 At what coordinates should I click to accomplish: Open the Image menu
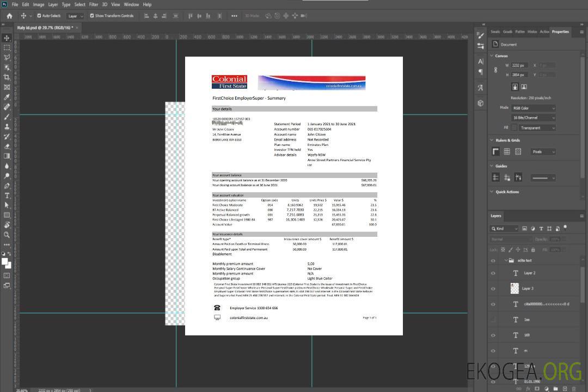[38, 4]
